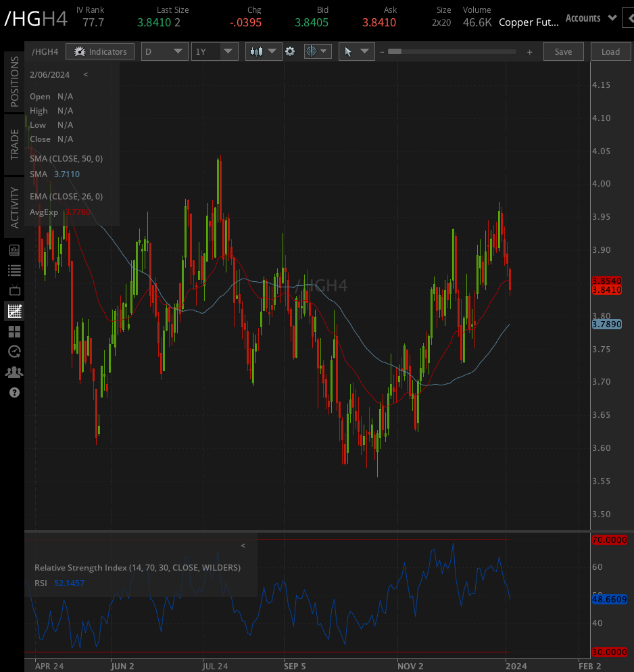This screenshot has width=634, height=672.
Task: Switch to the POSITIONS side tab
Action: point(14,82)
